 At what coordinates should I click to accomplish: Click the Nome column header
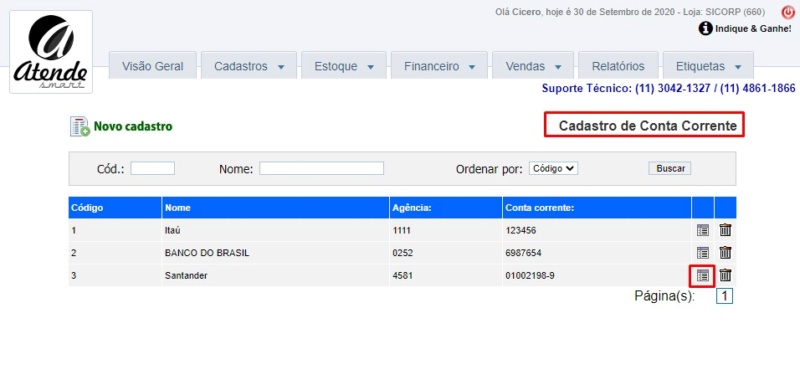coord(276,208)
